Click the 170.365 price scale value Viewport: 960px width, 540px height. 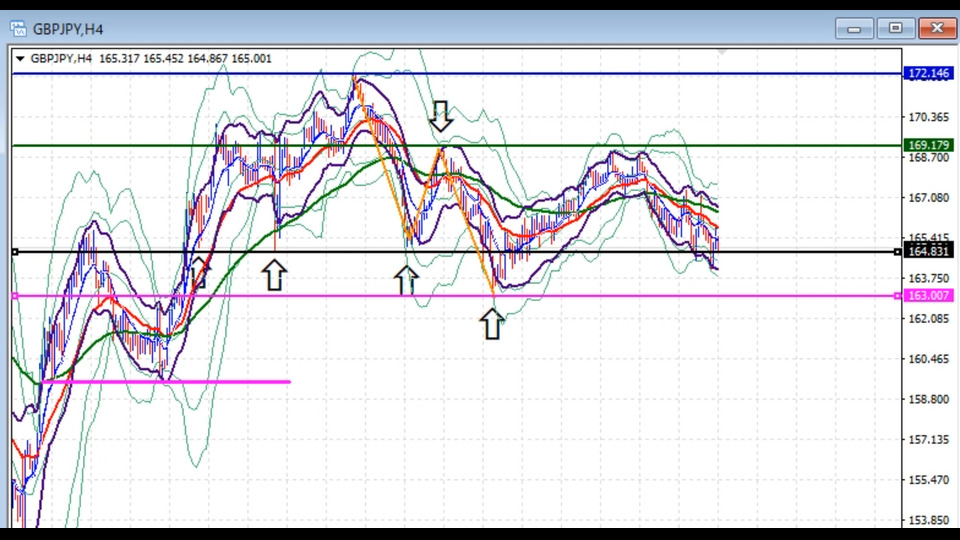(x=928, y=117)
